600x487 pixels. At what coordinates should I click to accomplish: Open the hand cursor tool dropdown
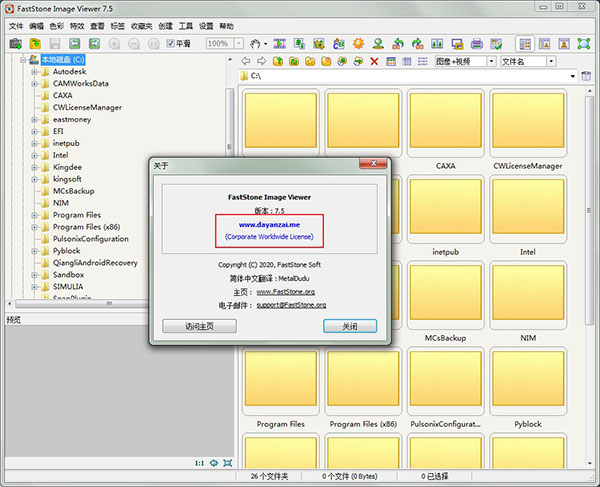click(266, 44)
